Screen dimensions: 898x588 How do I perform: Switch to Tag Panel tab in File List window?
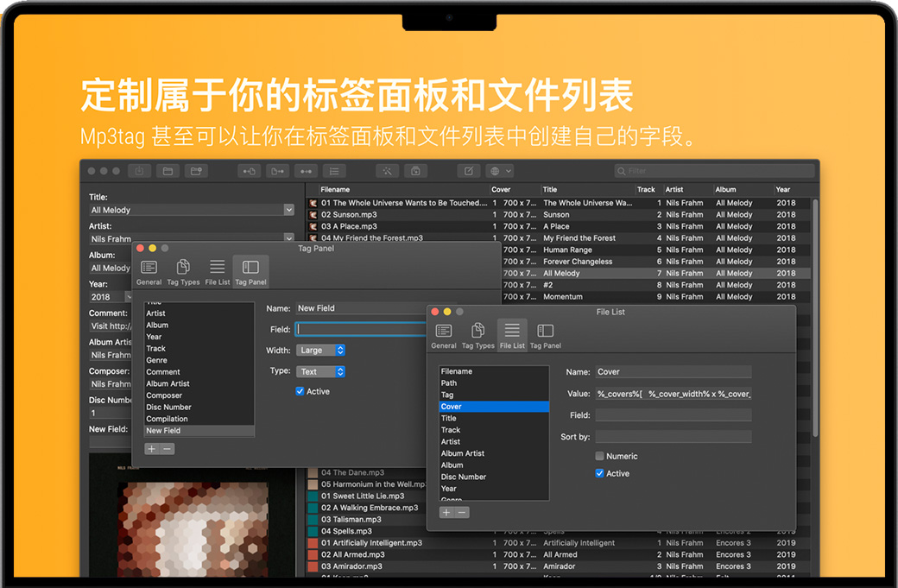coord(545,335)
